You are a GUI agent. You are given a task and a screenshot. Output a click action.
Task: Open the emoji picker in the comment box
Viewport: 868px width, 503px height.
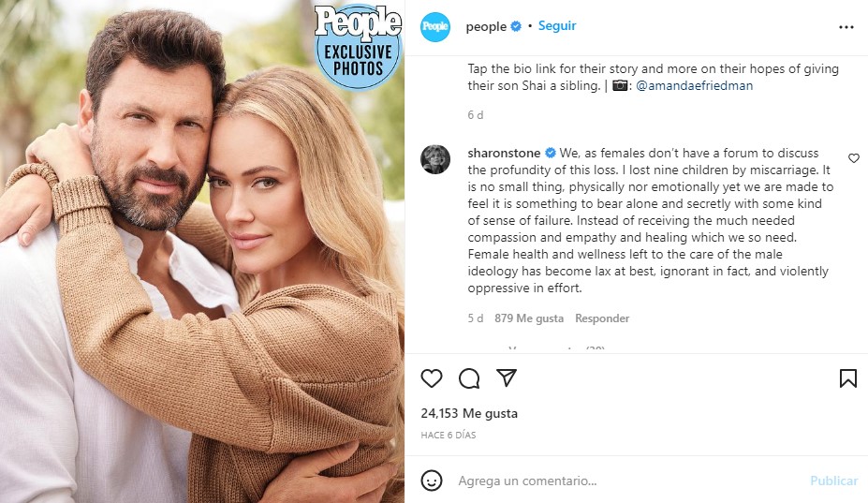coord(431,481)
